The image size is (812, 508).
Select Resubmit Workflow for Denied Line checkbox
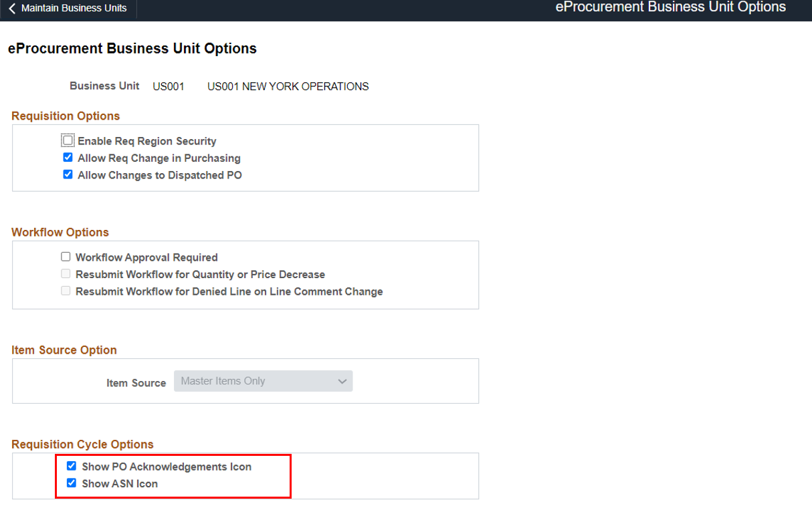click(x=66, y=291)
